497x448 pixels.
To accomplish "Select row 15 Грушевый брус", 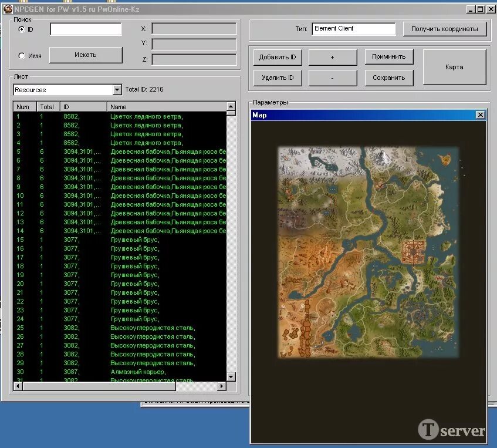I will click(120, 240).
